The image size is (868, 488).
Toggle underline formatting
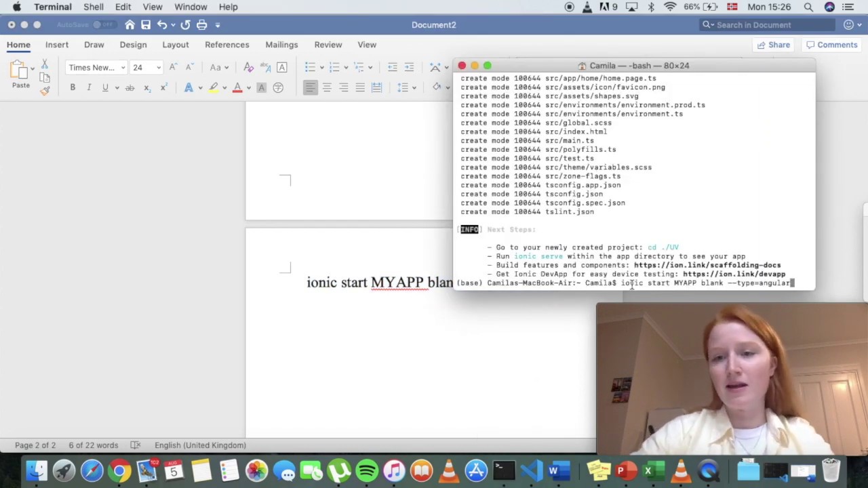tap(105, 87)
